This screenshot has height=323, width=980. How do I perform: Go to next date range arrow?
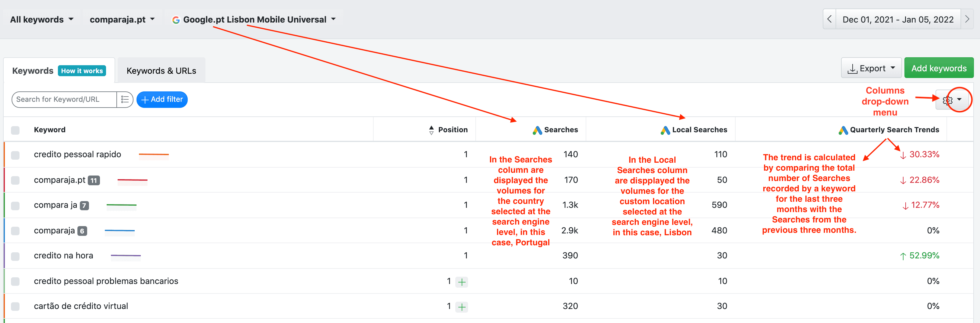pos(967,19)
